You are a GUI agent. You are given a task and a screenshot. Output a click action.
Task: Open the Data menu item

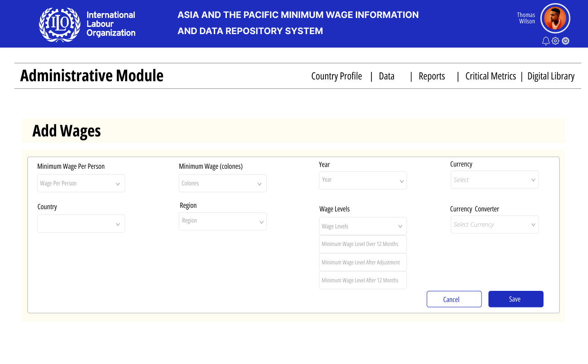coord(386,76)
